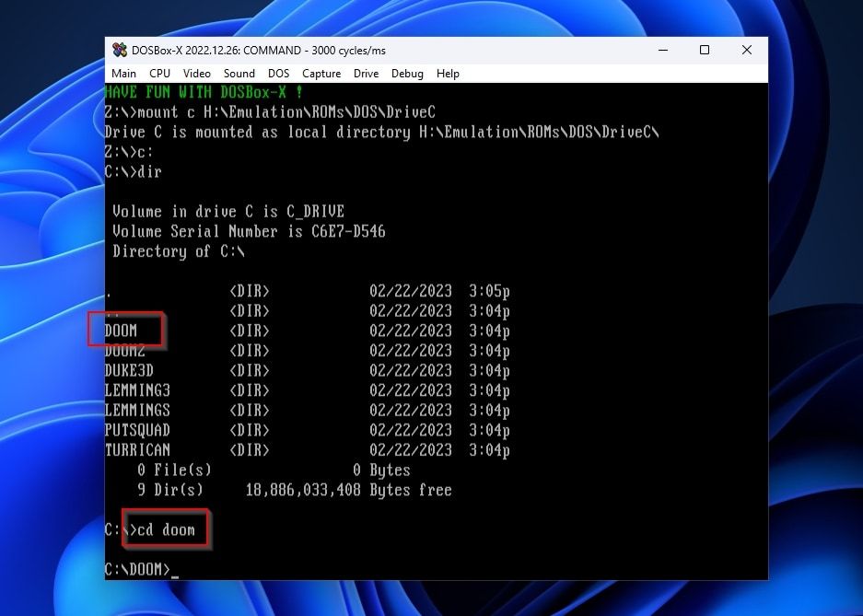Image resolution: width=863 pixels, height=616 pixels.
Task: Click the 'Directory of C:\' line
Action: tap(179, 251)
